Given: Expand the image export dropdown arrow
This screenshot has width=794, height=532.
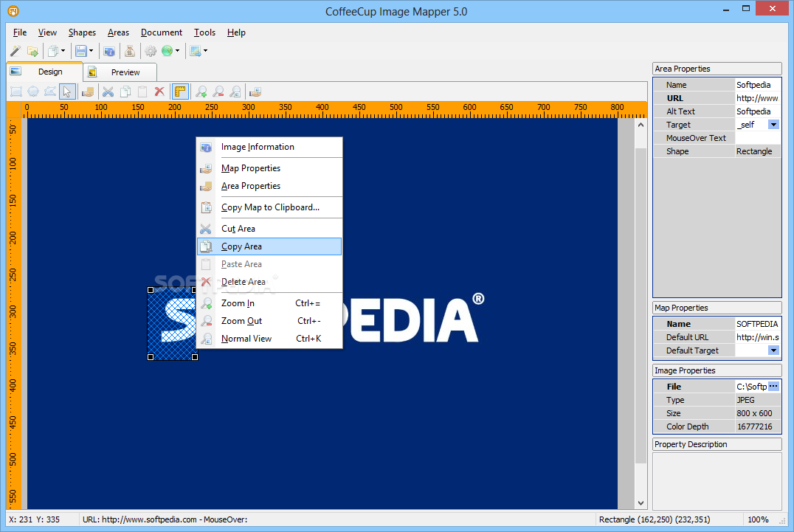Looking at the screenshot, I should [205, 51].
